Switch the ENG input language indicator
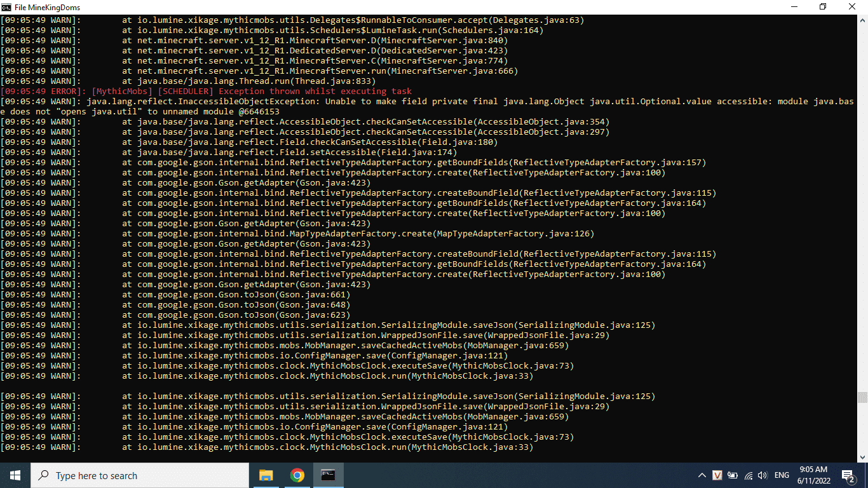 click(x=782, y=475)
